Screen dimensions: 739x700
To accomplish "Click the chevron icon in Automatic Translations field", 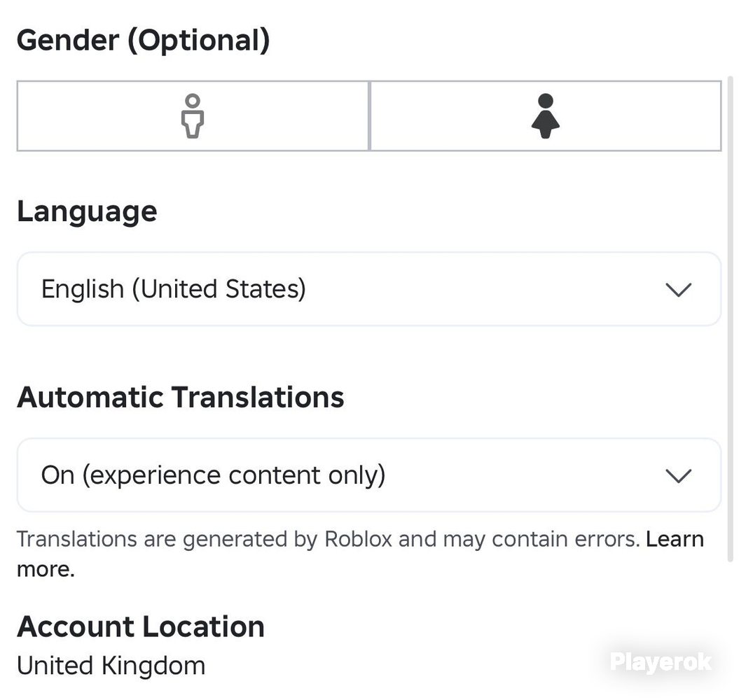I will pos(678,475).
